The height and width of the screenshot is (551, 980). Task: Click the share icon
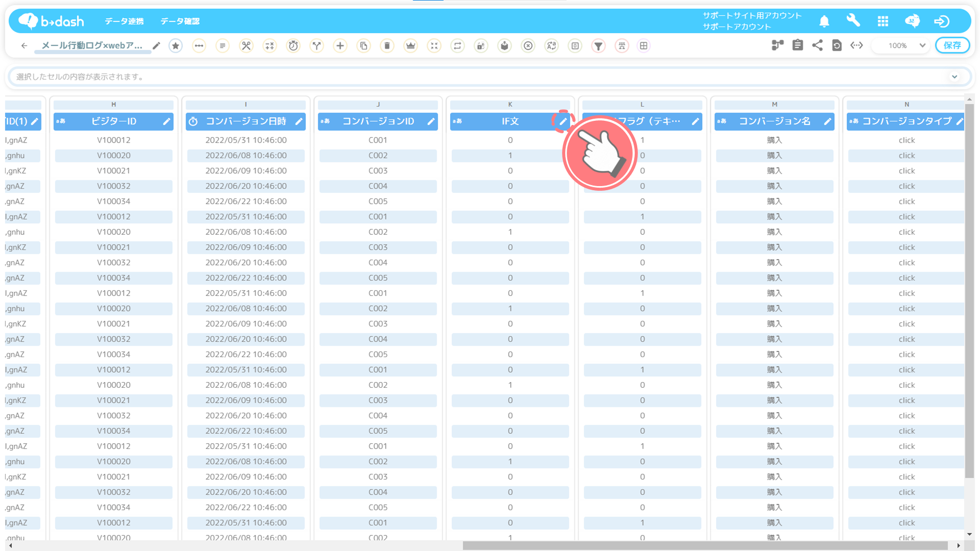pyautogui.click(x=817, y=46)
